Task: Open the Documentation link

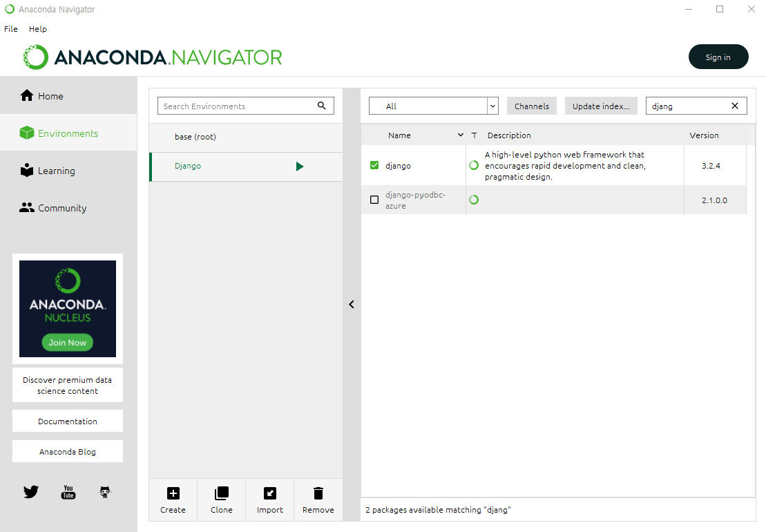Action: [68, 421]
